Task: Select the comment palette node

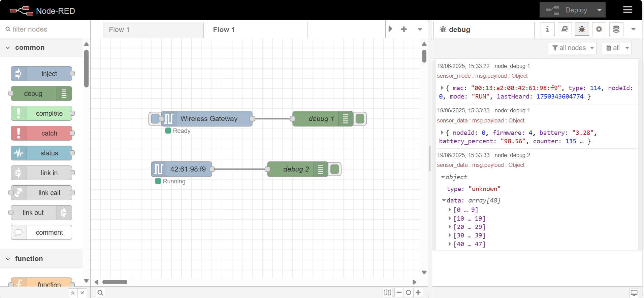Action: [x=41, y=232]
